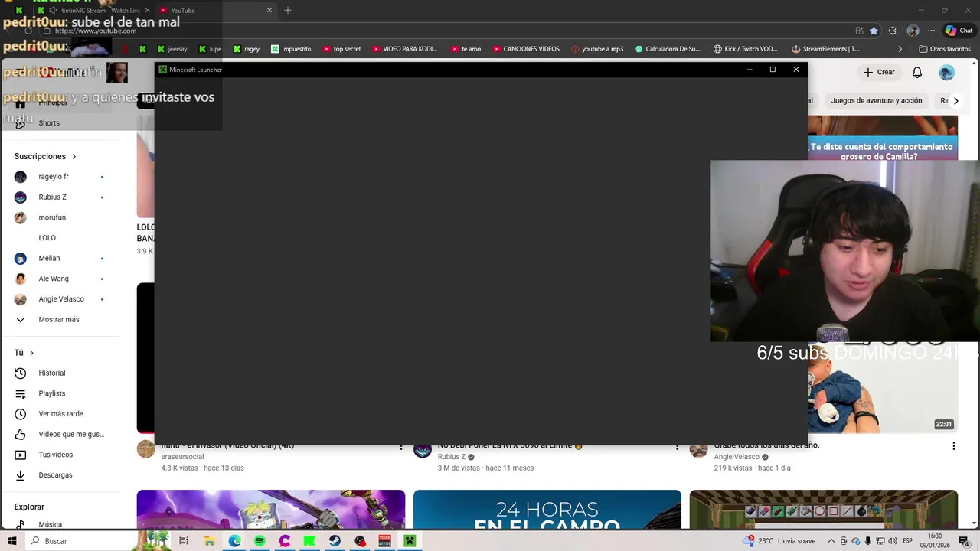Open Tus videos in sidebar

[x=61, y=455]
